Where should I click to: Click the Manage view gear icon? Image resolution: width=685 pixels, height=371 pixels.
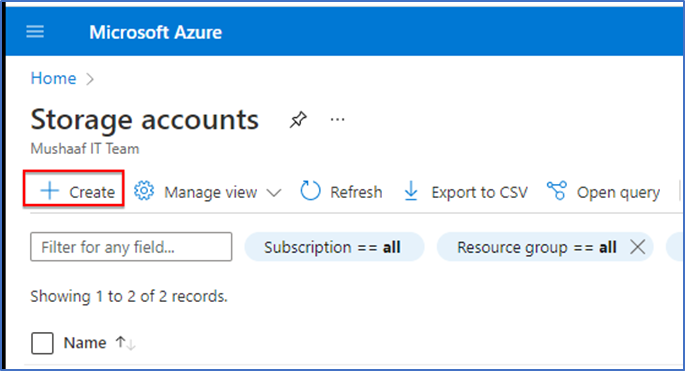pyautogui.click(x=144, y=191)
